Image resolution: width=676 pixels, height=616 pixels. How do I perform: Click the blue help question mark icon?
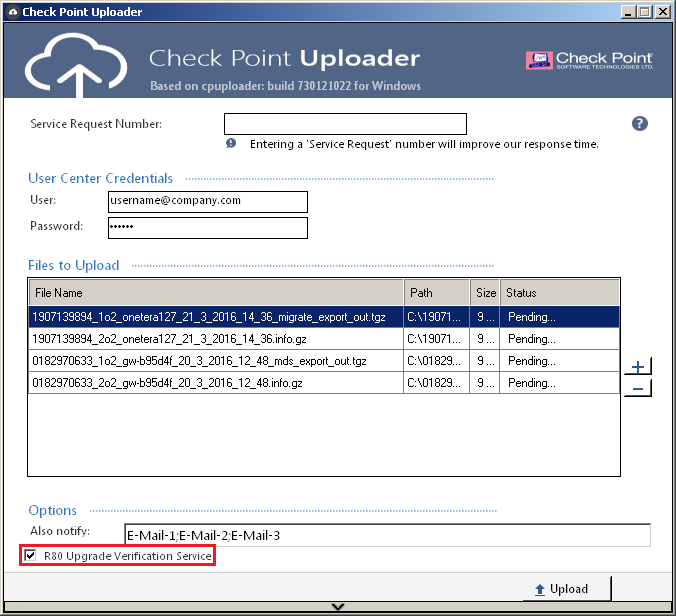(639, 124)
